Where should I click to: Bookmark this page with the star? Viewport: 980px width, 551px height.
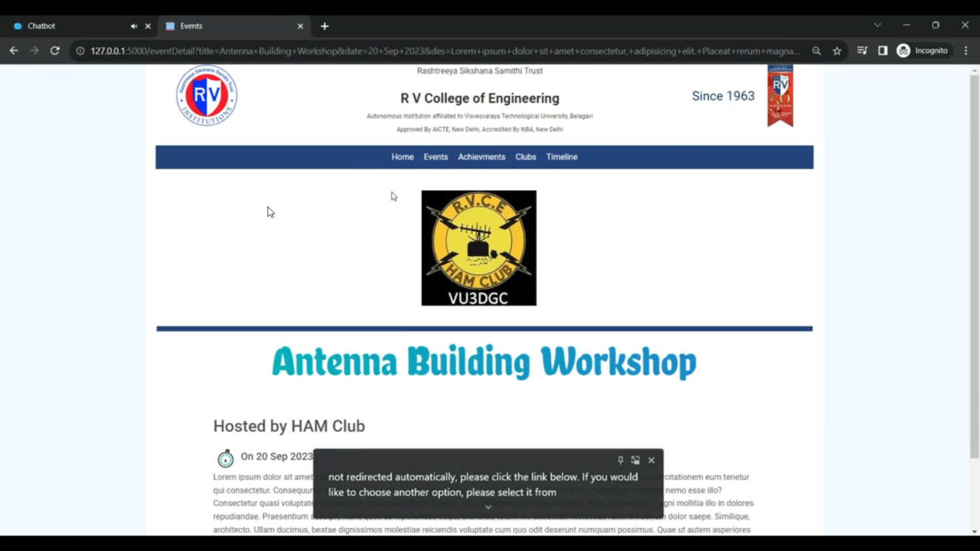click(837, 51)
